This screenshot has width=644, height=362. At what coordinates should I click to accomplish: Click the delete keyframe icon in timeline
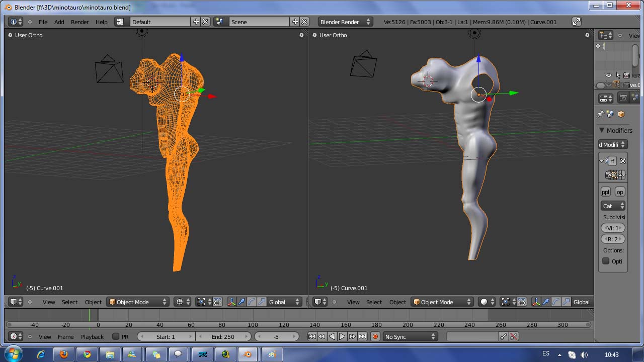click(x=514, y=337)
